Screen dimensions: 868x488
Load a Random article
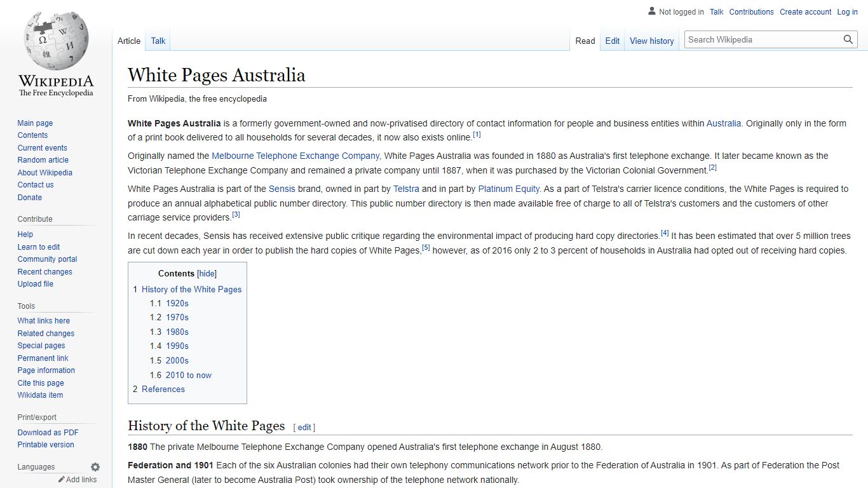(43, 160)
